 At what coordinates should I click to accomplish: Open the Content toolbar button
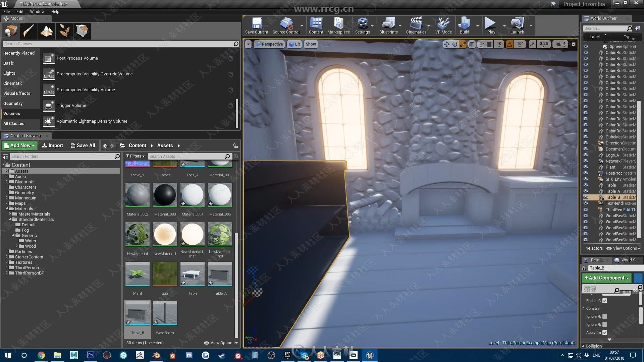point(316,25)
